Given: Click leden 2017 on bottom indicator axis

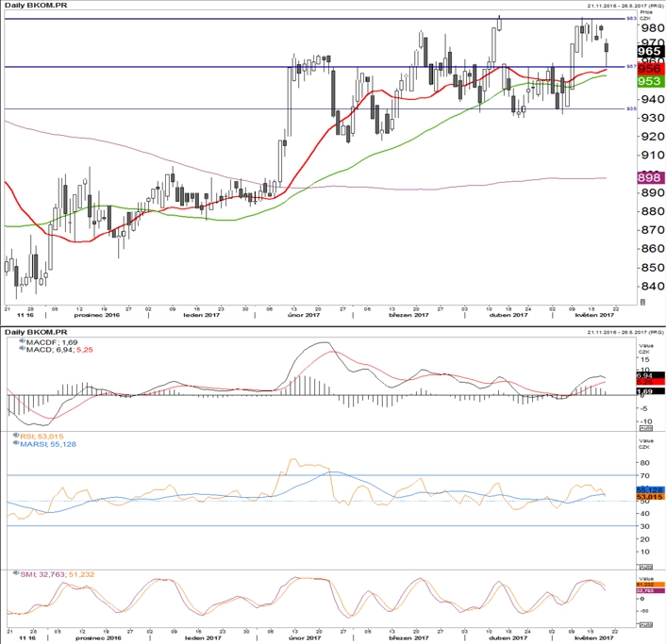Looking at the screenshot, I should pyautogui.click(x=202, y=638).
